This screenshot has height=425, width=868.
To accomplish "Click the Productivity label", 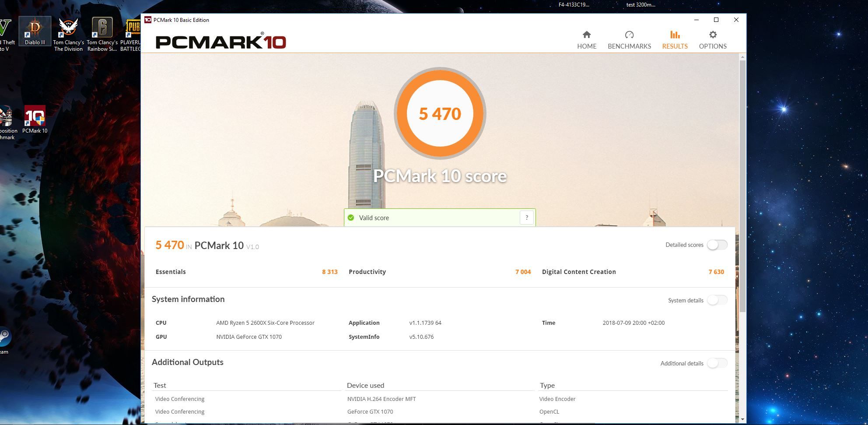I will tap(367, 272).
